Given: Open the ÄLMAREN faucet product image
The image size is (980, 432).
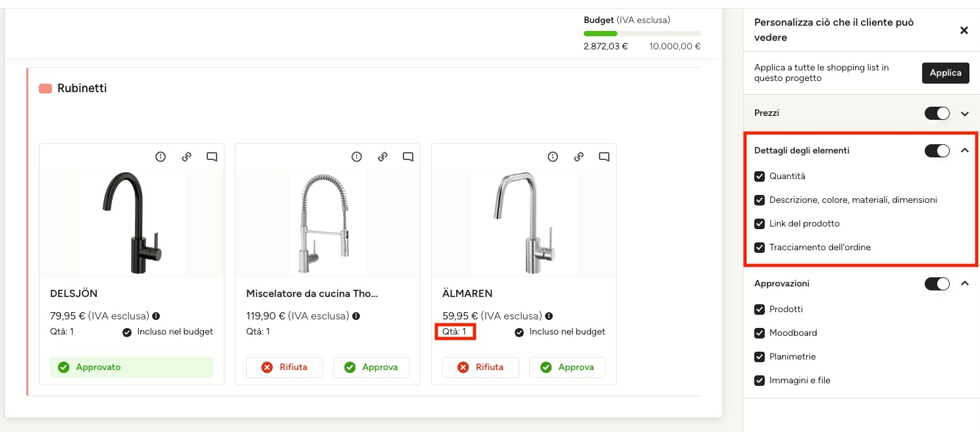Looking at the screenshot, I should pyautogui.click(x=523, y=223).
